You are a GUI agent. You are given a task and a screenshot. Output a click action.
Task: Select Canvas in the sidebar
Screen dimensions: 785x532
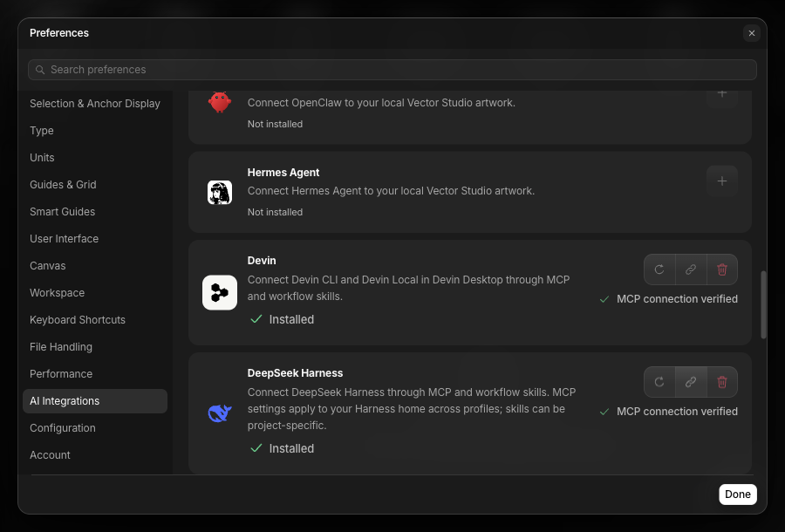(95, 266)
